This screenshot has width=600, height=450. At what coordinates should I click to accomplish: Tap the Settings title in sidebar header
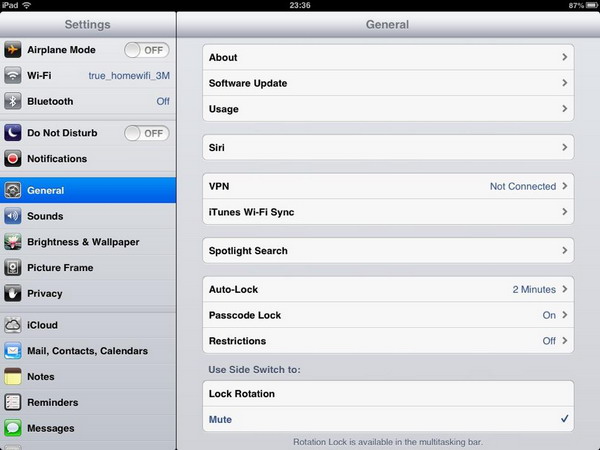point(88,24)
